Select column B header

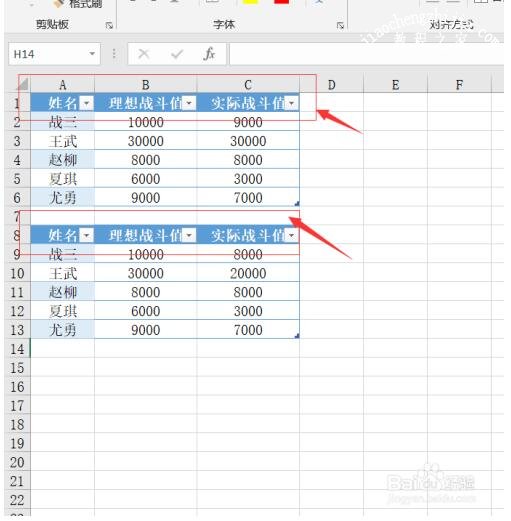pyautogui.click(x=146, y=85)
